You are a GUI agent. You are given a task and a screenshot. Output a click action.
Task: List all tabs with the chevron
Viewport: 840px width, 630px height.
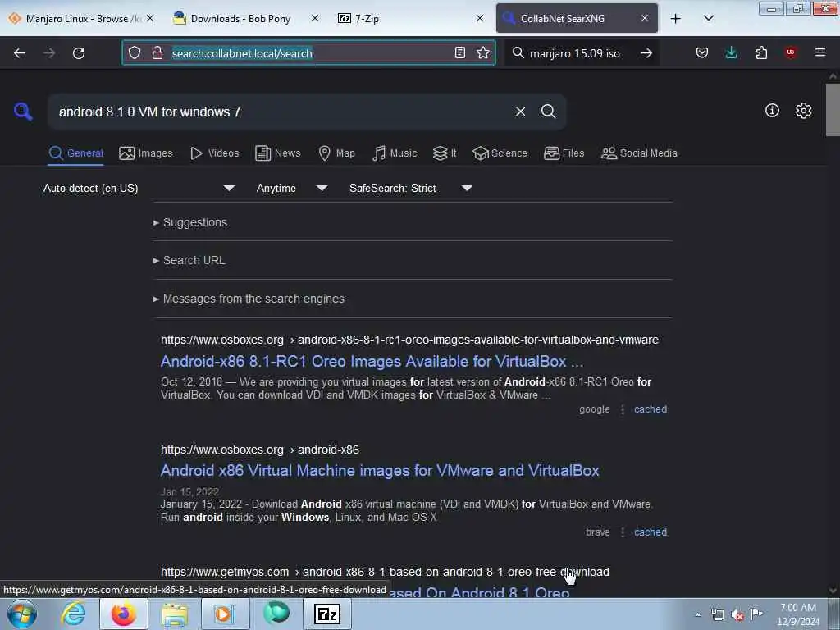(708, 18)
